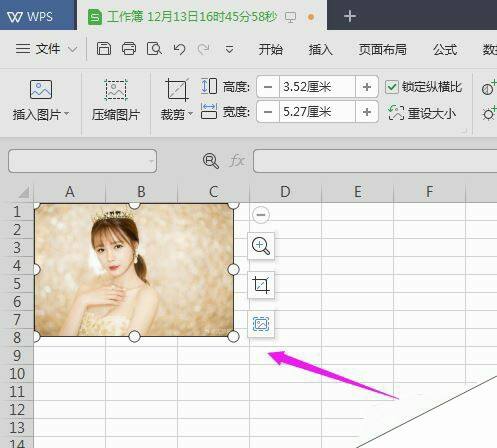Decrease picture width with minus button
The width and height of the screenshot is (497, 448).
pos(268,112)
